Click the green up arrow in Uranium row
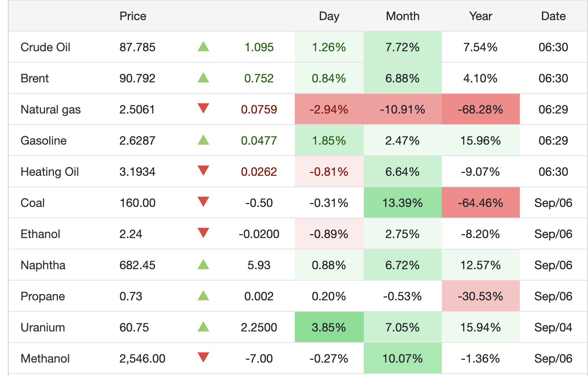Screen dimensions: 588x376 point(203,327)
